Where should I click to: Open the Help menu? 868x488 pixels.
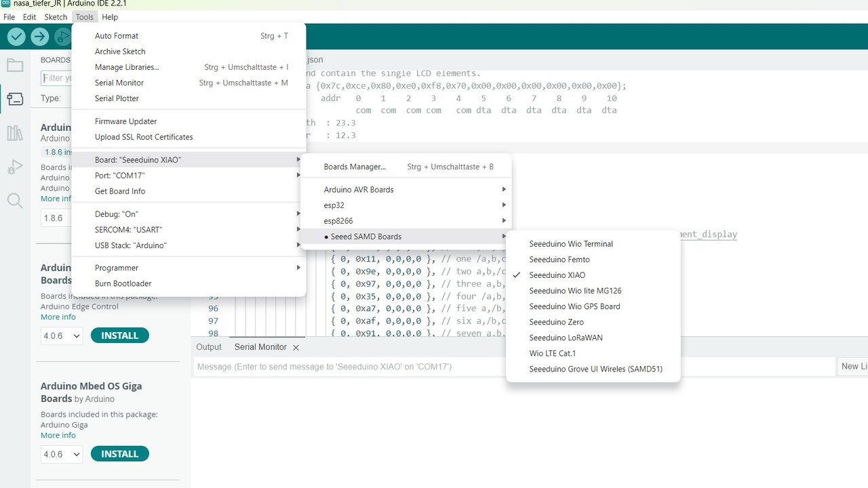click(x=110, y=17)
